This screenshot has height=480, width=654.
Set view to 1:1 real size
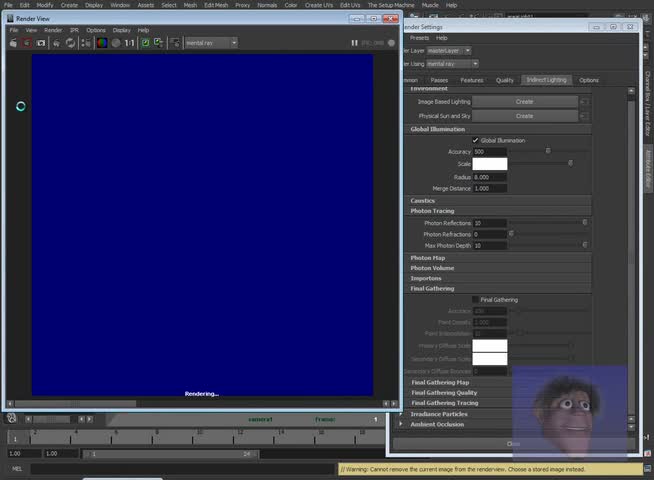[x=130, y=43]
